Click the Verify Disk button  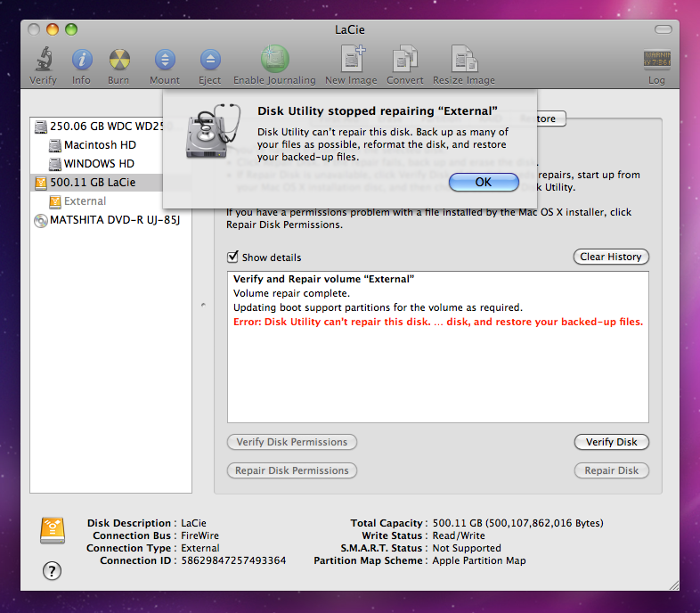[611, 442]
